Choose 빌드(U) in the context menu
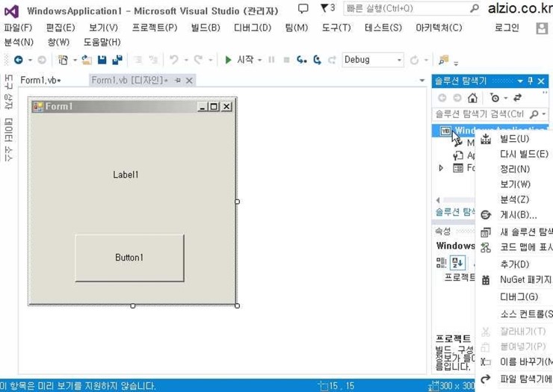553x392 pixels. tap(515, 139)
